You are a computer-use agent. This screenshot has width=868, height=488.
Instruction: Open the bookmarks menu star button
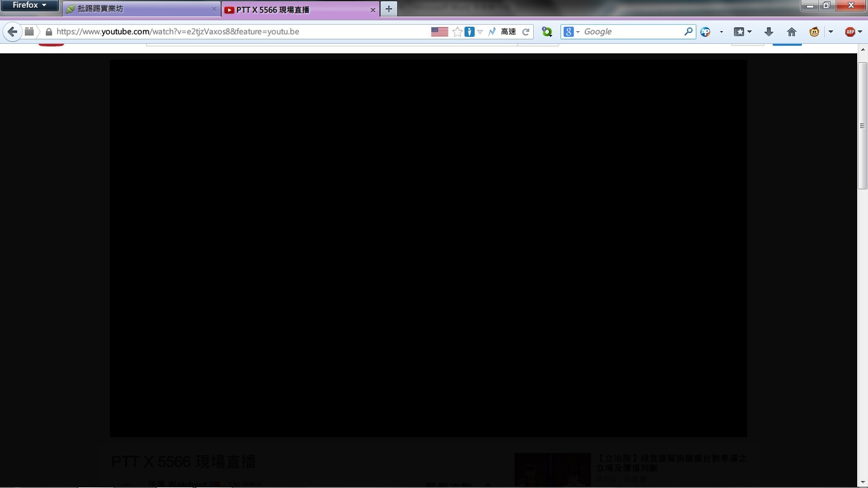pyautogui.click(x=743, y=32)
